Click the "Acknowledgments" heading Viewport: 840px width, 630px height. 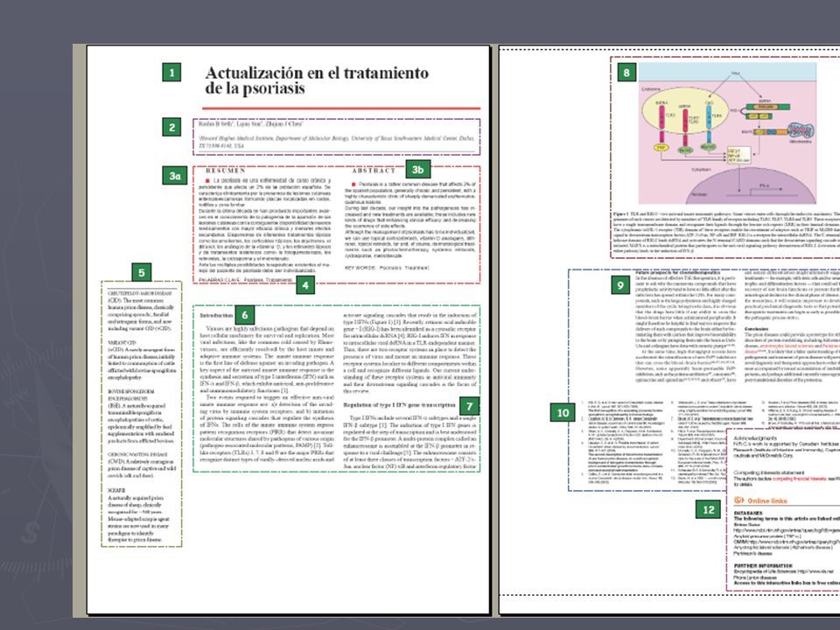pos(755,438)
